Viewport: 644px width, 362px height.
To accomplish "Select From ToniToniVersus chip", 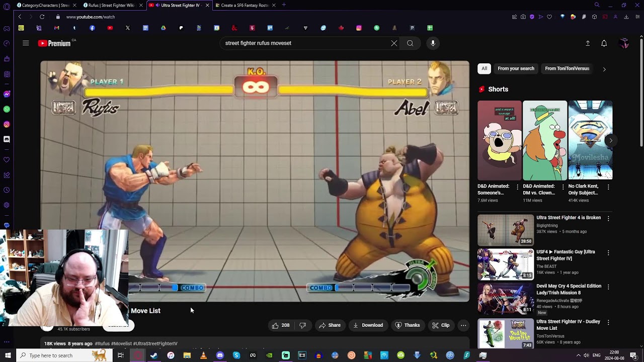I will point(567,68).
